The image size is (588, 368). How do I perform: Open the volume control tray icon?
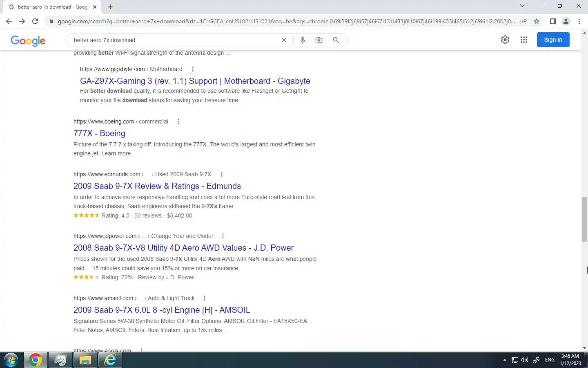click(525, 360)
